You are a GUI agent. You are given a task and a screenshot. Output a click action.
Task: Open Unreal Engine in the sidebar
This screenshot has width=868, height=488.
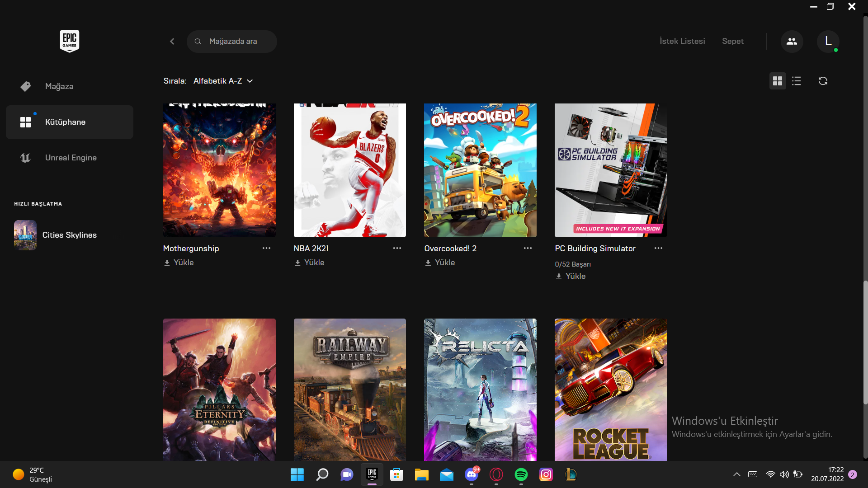click(x=70, y=158)
